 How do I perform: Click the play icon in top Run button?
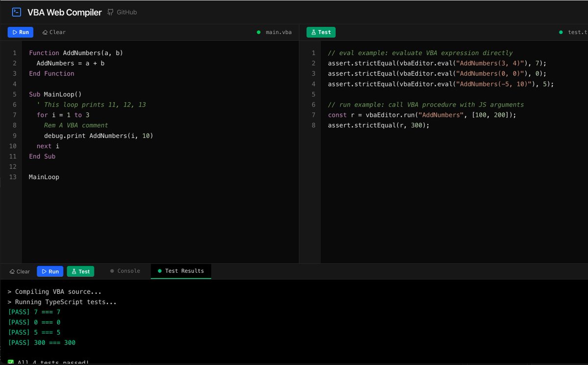15,32
